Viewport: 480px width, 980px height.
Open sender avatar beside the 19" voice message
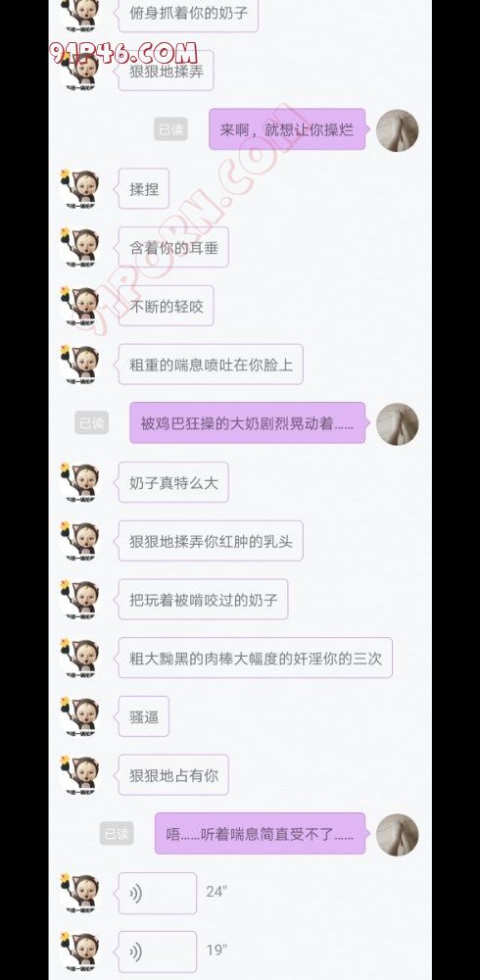[79, 952]
